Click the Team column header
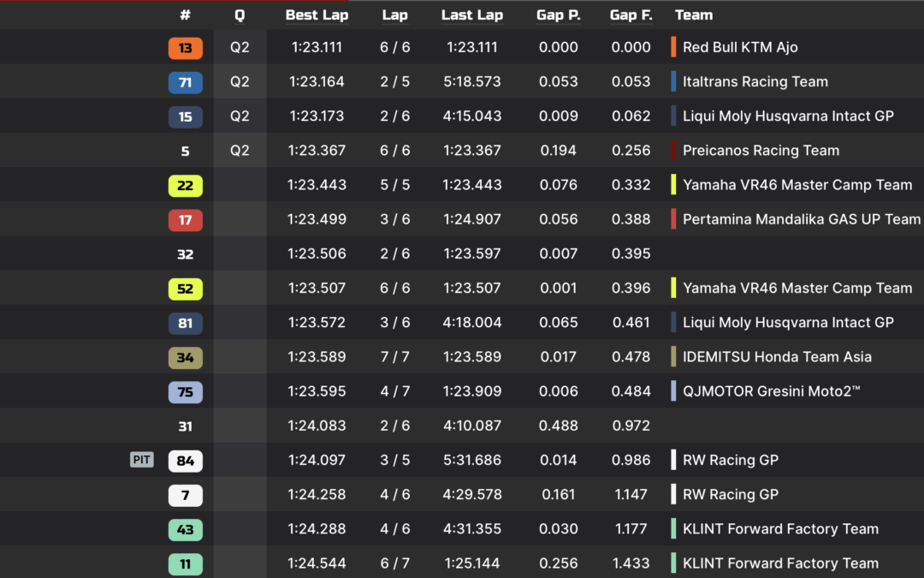 [x=694, y=15]
